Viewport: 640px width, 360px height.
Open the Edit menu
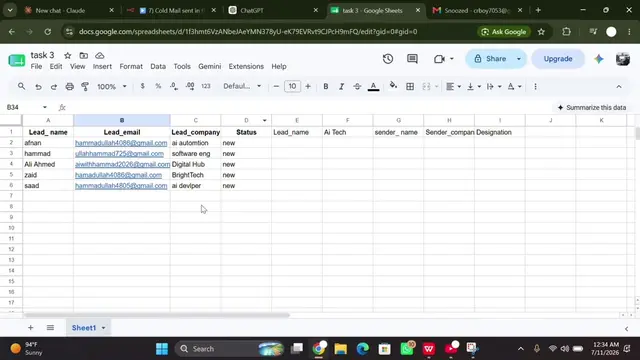[x=56, y=66]
